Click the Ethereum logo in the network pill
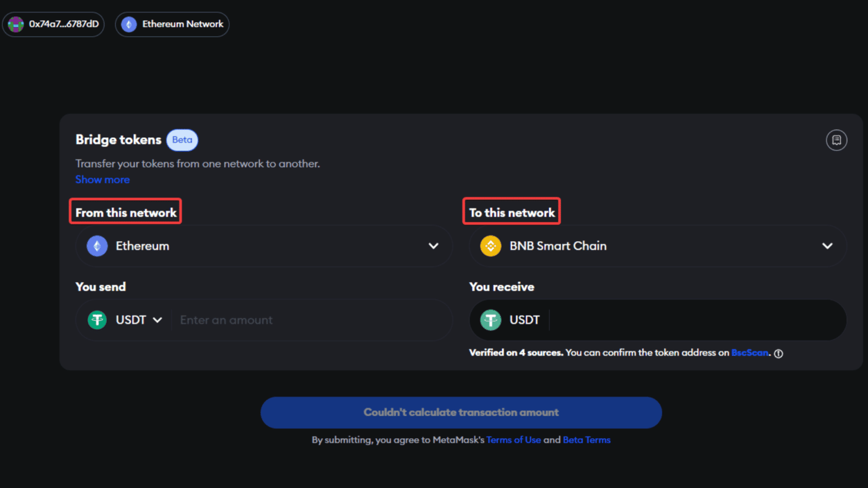The height and width of the screenshot is (488, 868). [128, 24]
